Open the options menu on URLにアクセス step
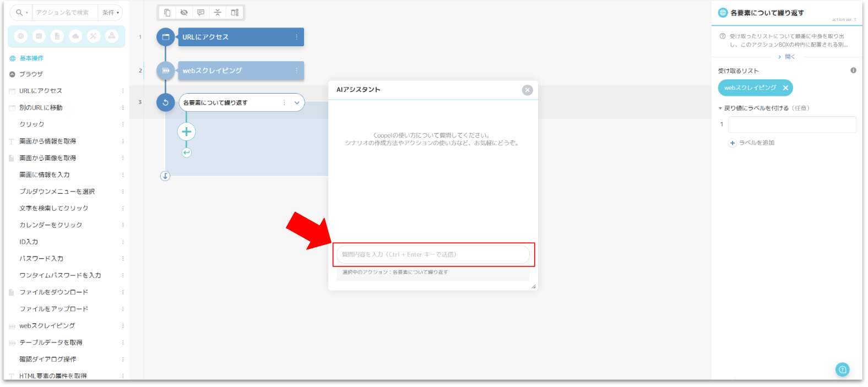 [x=296, y=37]
